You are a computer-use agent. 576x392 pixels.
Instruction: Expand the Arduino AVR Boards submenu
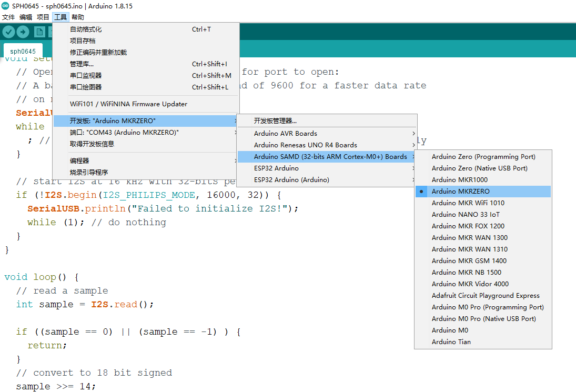pyautogui.click(x=327, y=133)
